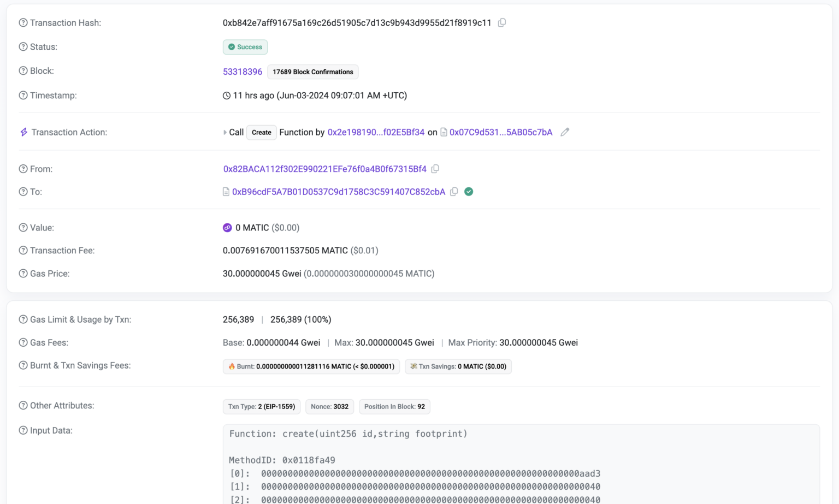Click the 17689 Block Confirmations badge
The height and width of the screenshot is (504, 839).
tap(312, 72)
